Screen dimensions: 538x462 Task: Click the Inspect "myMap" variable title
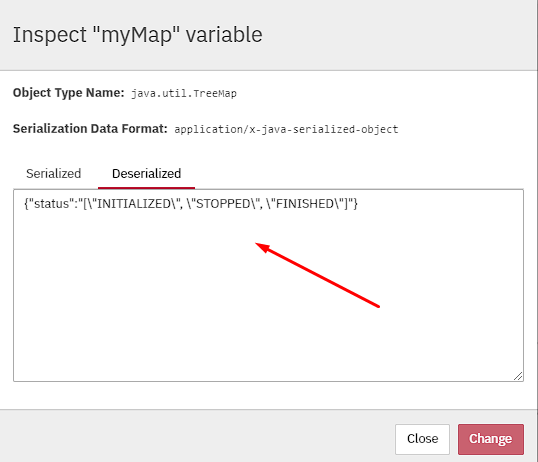coord(138,35)
